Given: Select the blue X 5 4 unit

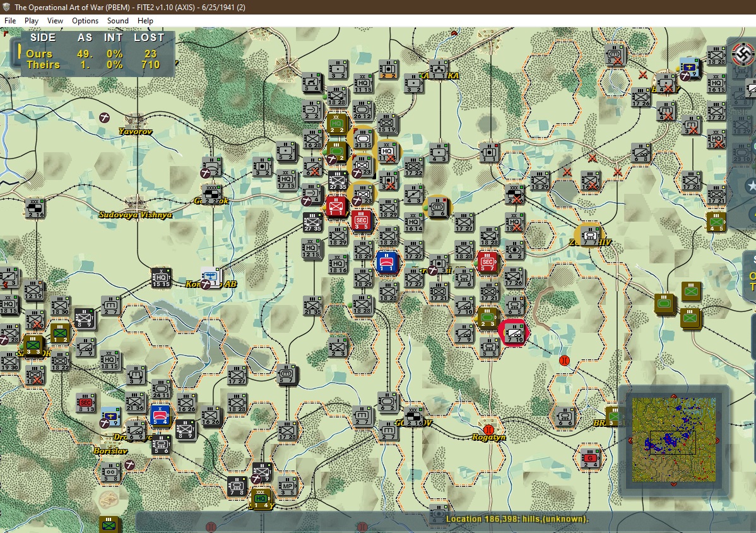Looking at the screenshot, I should tap(160, 416).
